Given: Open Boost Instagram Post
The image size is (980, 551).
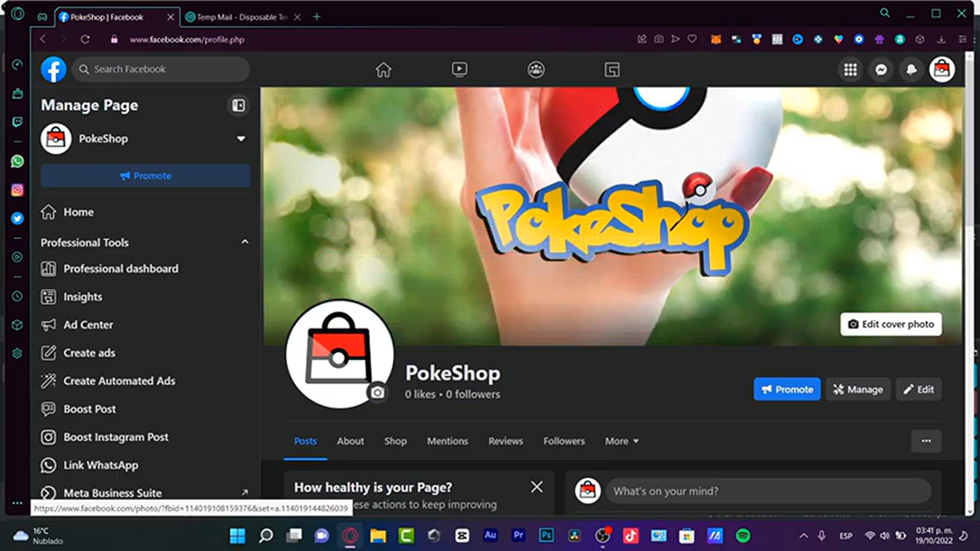Looking at the screenshot, I should [145, 437].
